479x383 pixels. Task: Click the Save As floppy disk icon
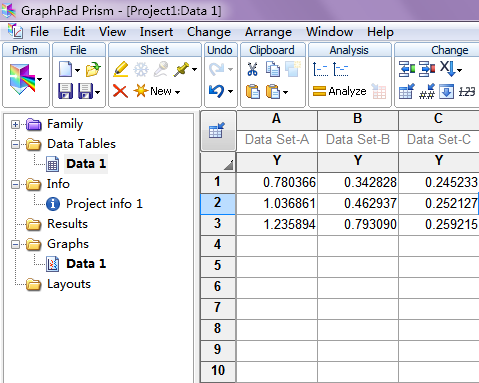pyautogui.click(x=85, y=91)
